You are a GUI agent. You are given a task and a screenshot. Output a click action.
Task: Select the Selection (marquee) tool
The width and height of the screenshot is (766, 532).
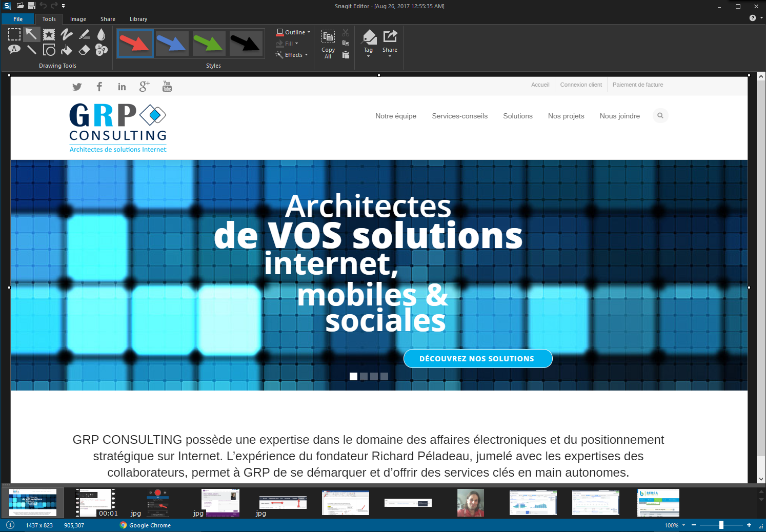14,34
